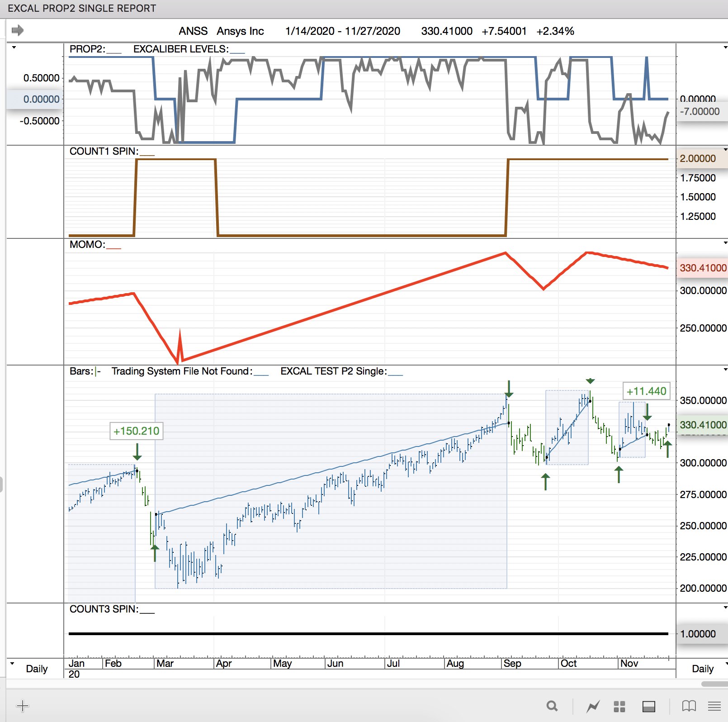Open dropdown arrow beside left Daily label

pos(12,664)
